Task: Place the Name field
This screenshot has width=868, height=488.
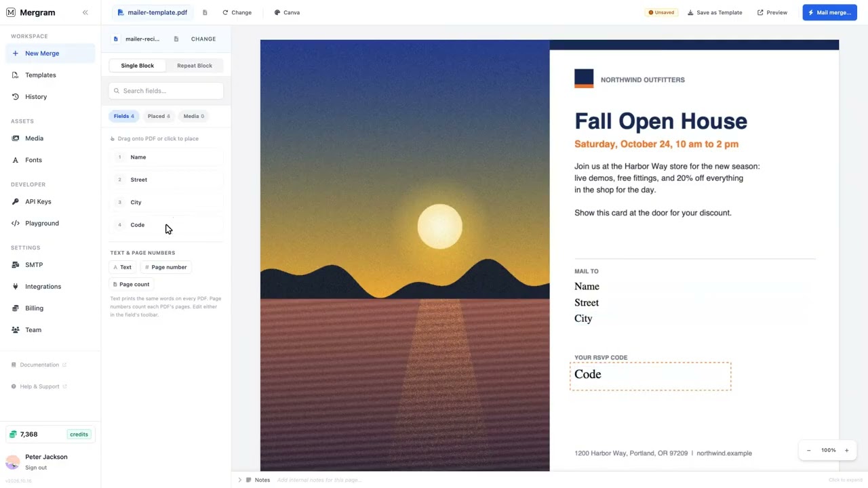Action: pyautogui.click(x=166, y=157)
